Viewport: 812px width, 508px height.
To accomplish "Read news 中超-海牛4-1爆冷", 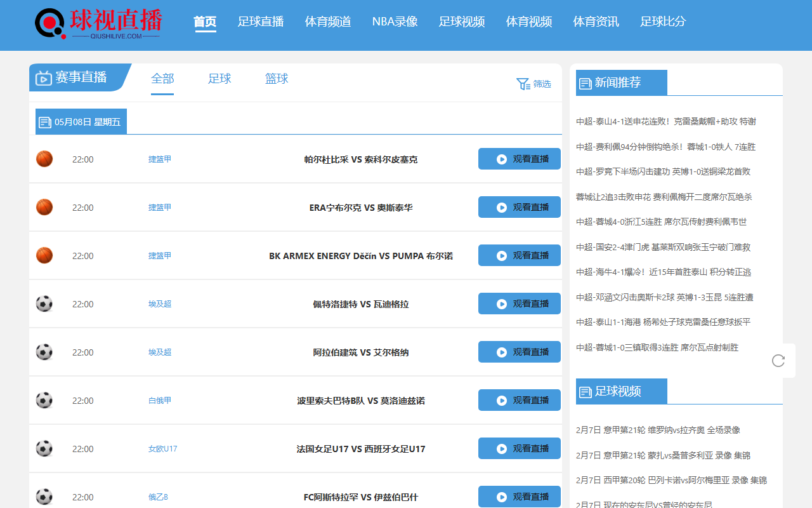I will pos(664,272).
